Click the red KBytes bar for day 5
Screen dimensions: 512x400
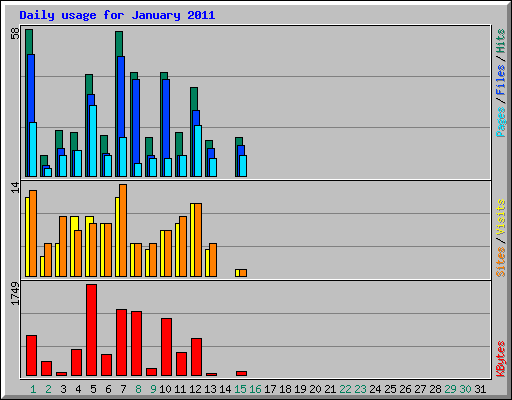click(92, 330)
